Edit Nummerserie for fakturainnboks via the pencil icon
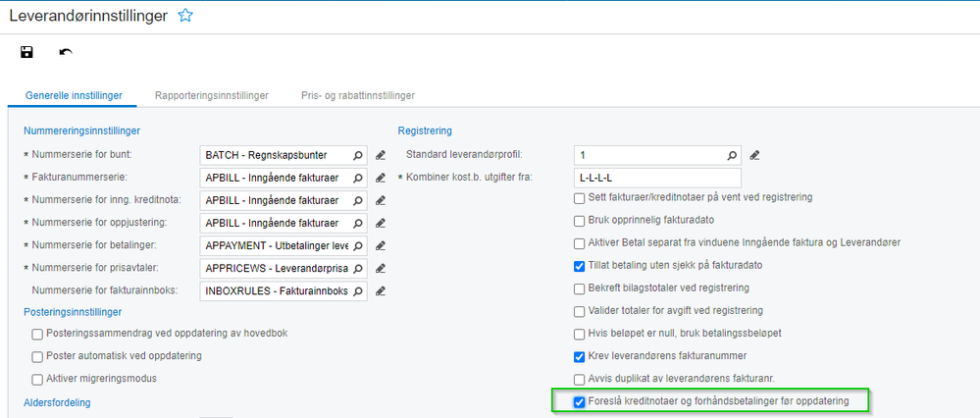The image size is (980, 418). click(x=380, y=291)
